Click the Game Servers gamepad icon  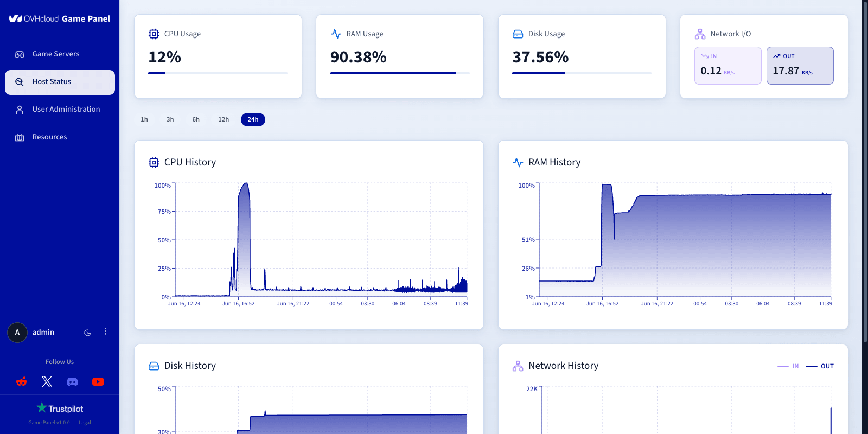tap(20, 54)
